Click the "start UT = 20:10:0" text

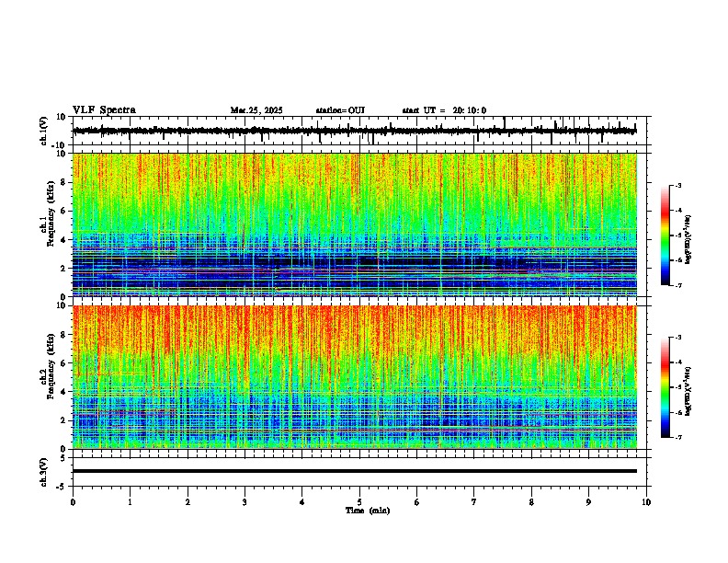click(444, 110)
